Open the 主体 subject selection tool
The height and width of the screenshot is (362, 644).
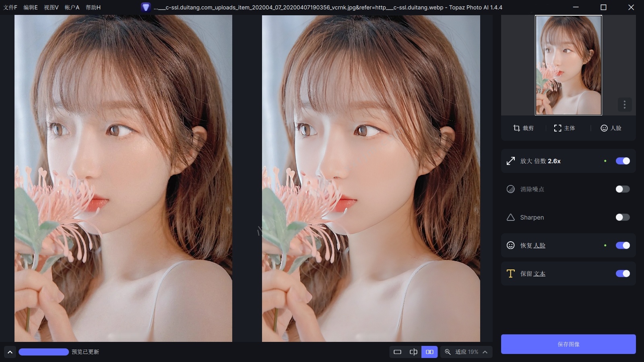[x=563, y=128]
